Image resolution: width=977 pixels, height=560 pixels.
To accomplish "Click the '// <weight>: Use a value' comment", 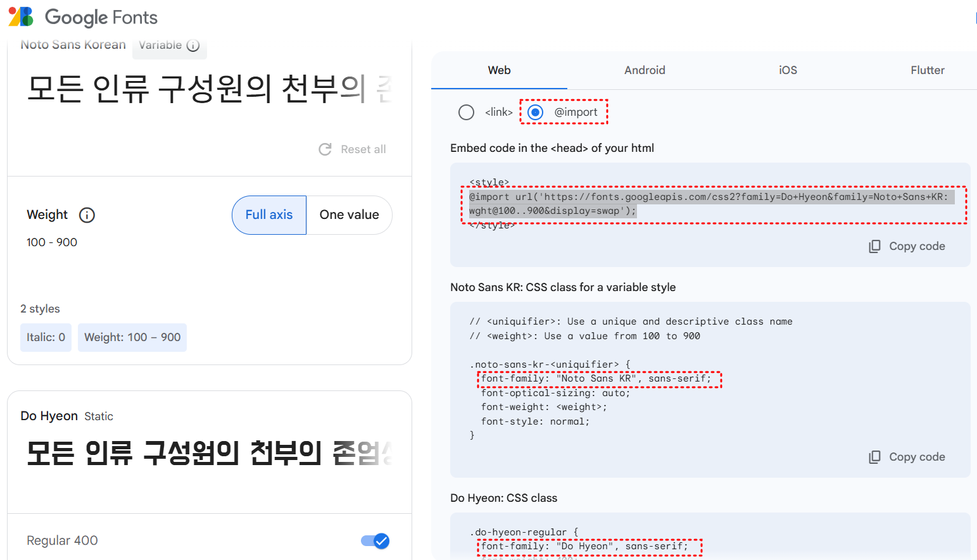I will [x=584, y=336].
